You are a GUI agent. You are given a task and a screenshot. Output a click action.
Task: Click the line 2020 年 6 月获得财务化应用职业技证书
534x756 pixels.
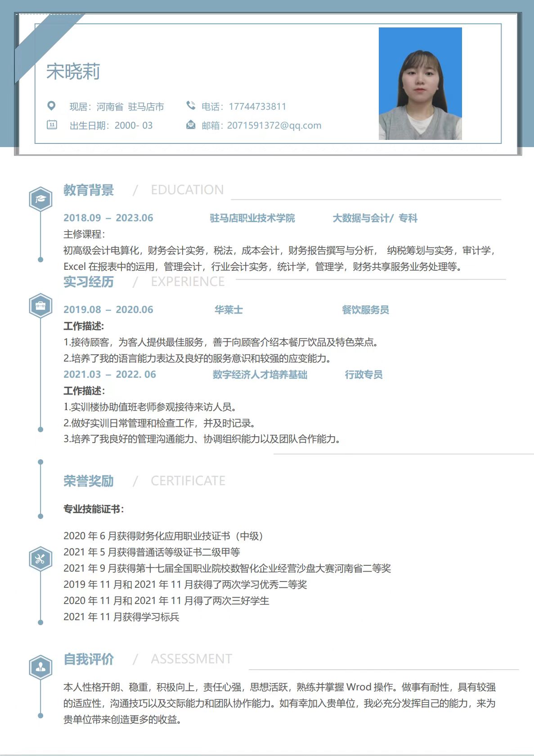point(163,536)
